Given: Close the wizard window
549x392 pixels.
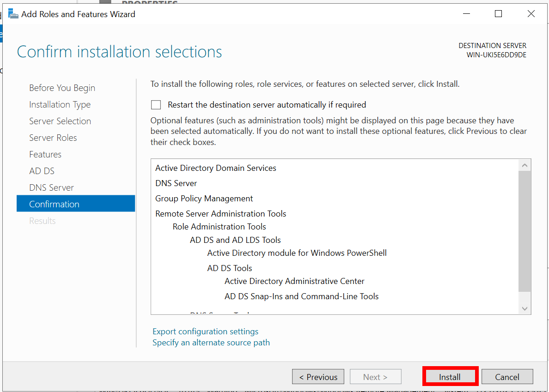Looking at the screenshot, I should click(x=531, y=14).
